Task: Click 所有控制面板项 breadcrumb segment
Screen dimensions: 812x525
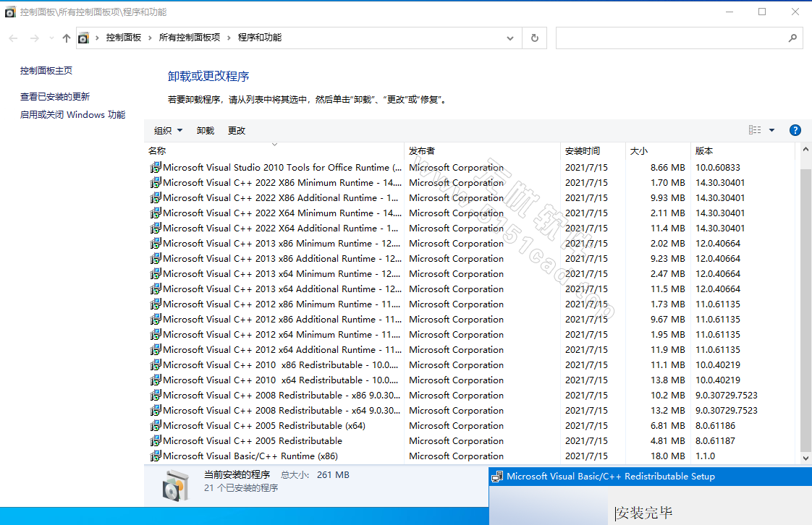Action: click(x=190, y=37)
